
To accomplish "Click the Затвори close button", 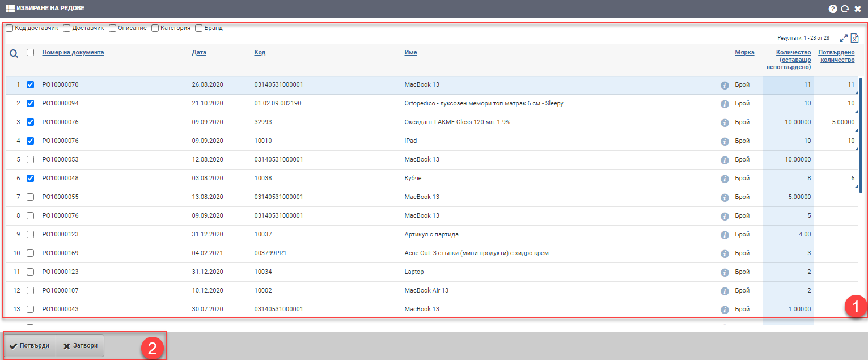I will coord(80,346).
